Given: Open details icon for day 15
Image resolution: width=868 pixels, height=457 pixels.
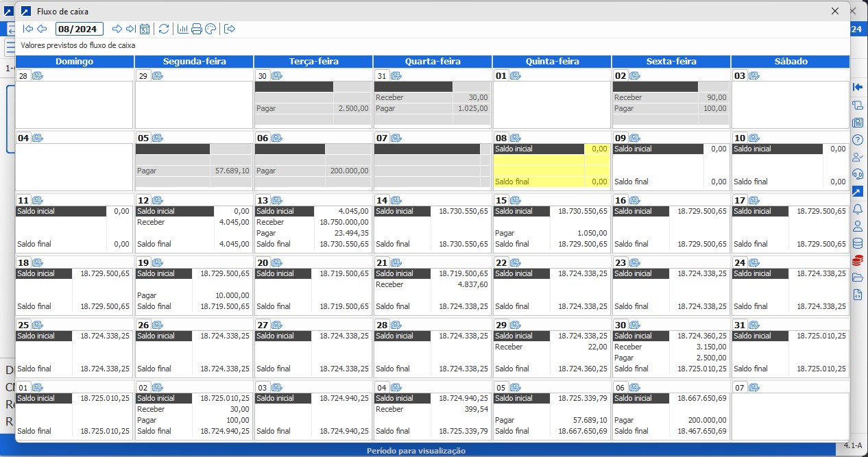Looking at the screenshot, I should tap(516, 200).
